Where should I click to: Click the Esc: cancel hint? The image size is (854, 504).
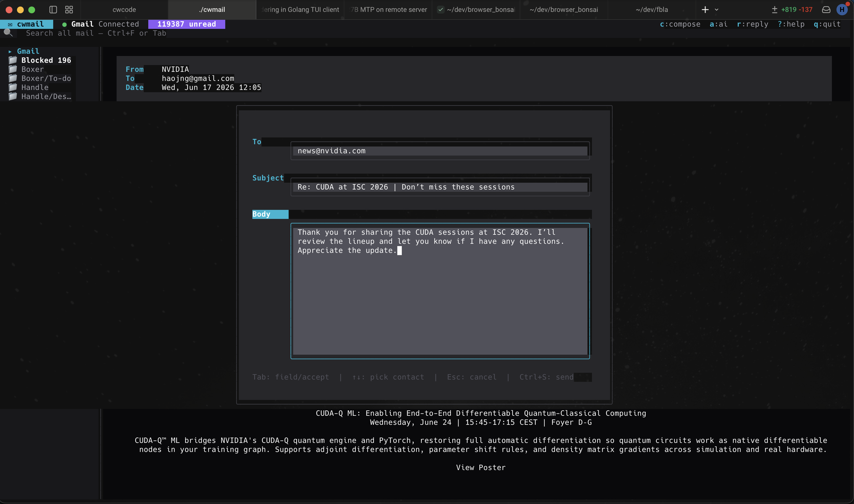click(x=471, y=377)
